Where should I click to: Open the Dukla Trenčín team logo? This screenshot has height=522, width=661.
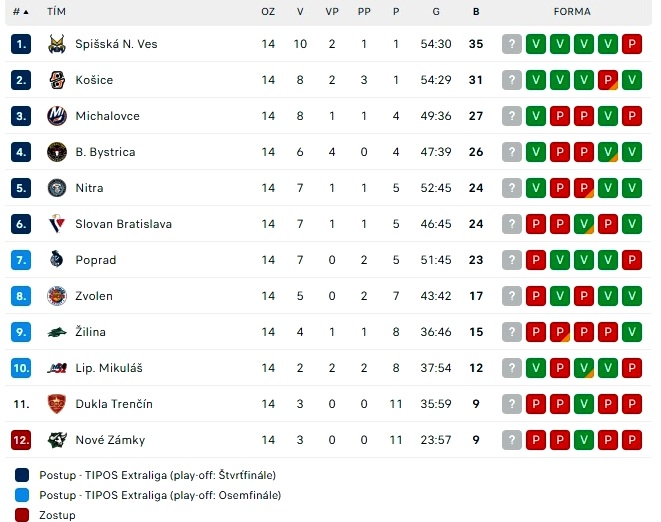click(56, 404)
